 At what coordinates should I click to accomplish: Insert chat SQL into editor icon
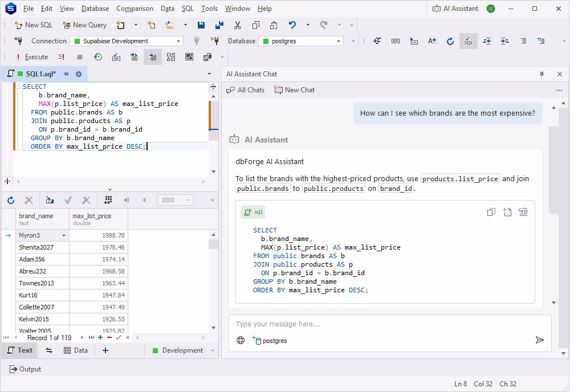[523, 212]
